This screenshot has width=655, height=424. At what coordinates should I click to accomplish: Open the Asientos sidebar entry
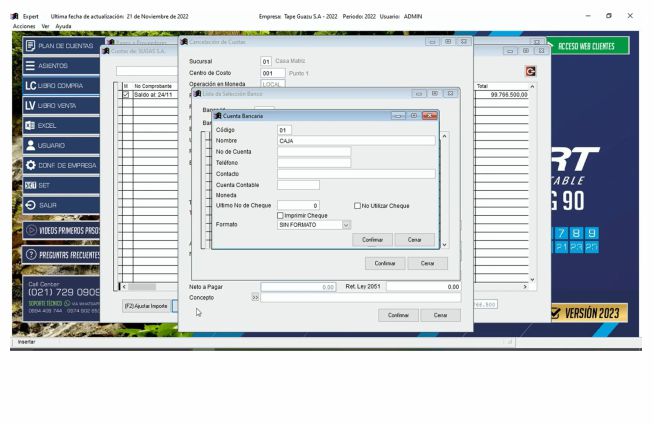pyautogui.click(x=60, y=66)
